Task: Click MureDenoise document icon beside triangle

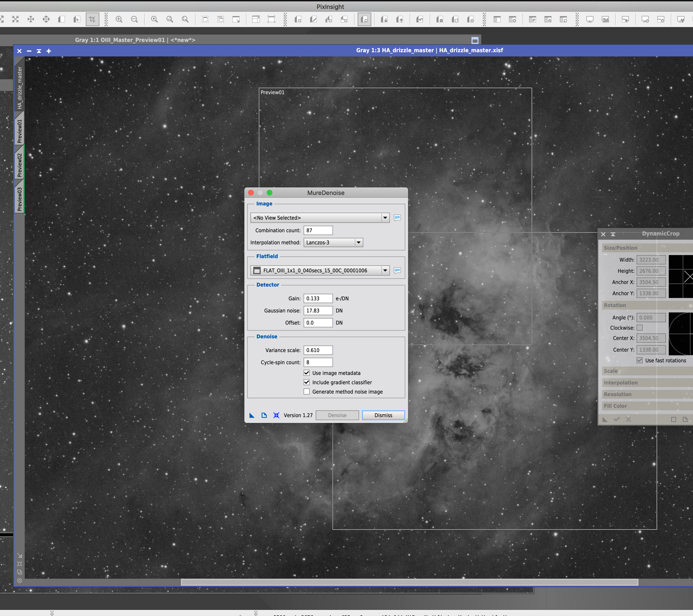Action: click(x=264, y=415)
